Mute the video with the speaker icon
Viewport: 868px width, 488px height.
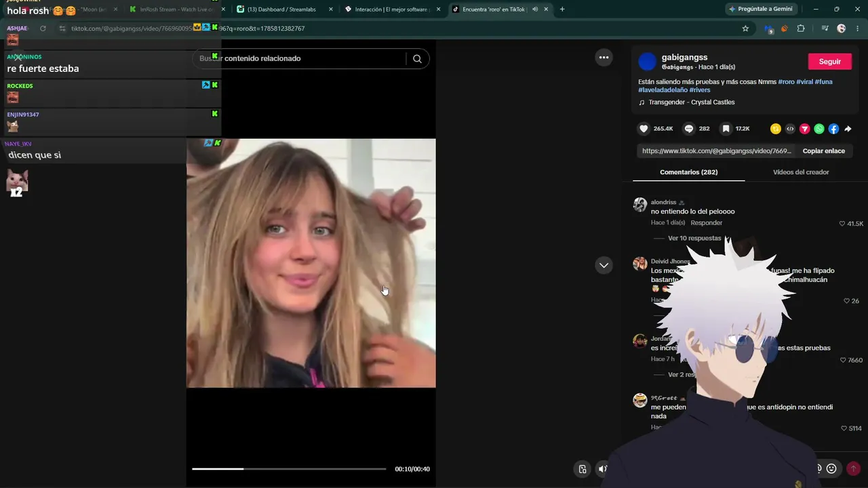[602, 468]
